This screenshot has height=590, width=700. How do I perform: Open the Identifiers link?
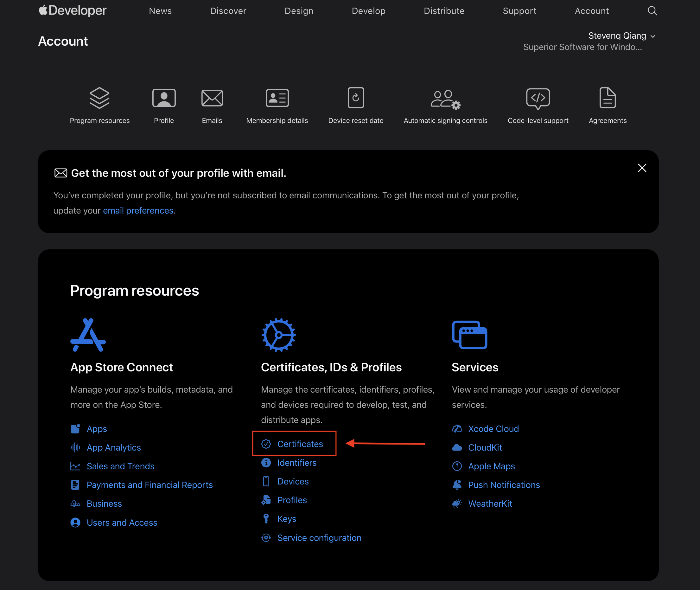pyautogui.click(x=297, y=463)
